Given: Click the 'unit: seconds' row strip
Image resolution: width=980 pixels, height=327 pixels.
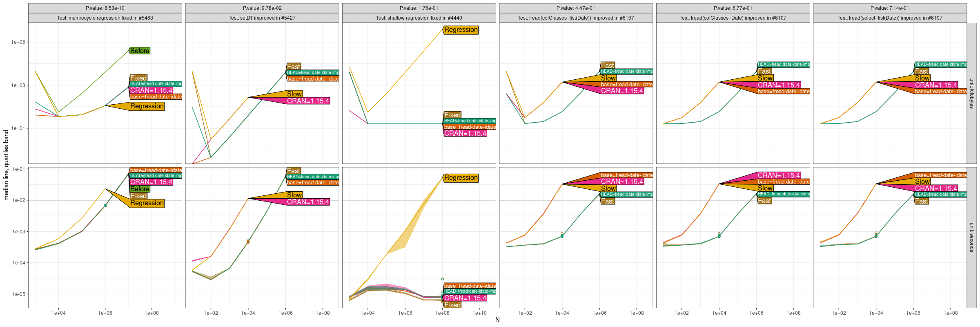Looking at the screenshot, I should coord(972,237).
